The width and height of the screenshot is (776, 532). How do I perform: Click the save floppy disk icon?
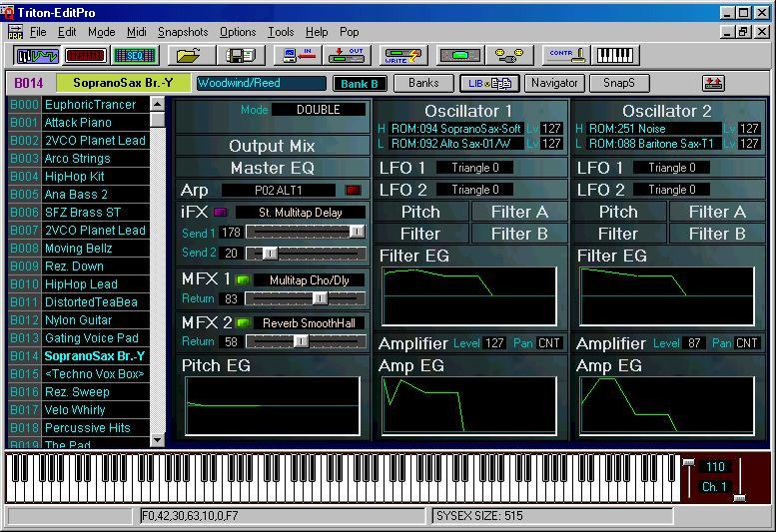coord(241,55)
